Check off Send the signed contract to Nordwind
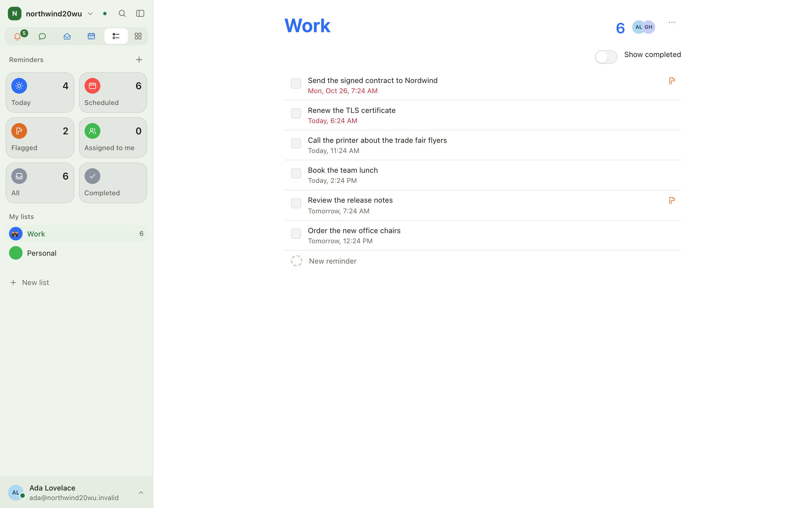 295,83
